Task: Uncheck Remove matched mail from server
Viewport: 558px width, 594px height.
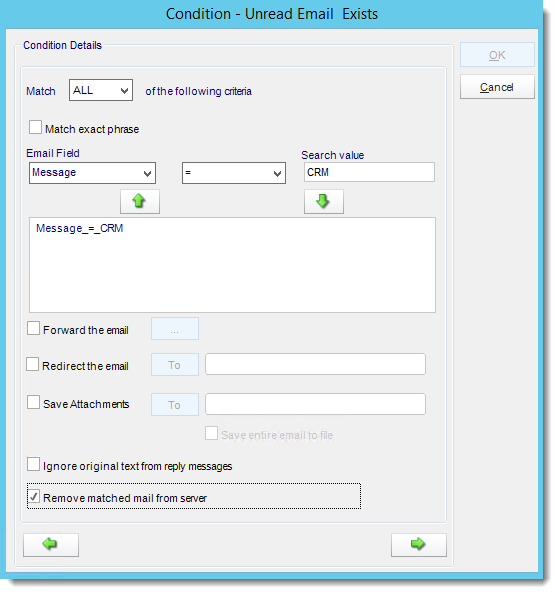Action: point(34,496)
